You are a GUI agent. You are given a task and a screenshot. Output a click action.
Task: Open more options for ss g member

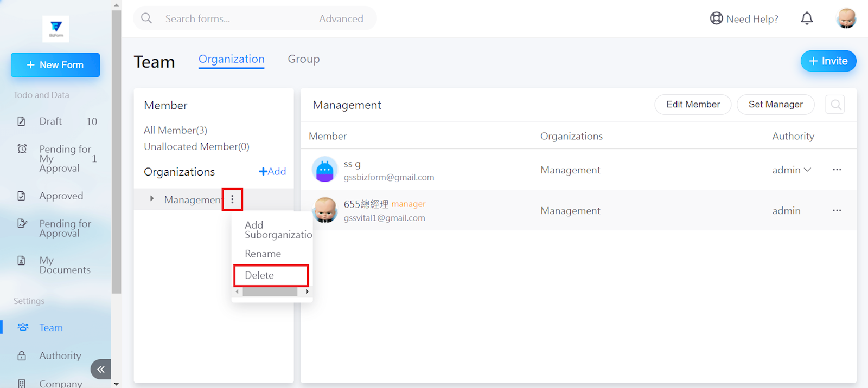pyautogui.click(x=837, y=170)
